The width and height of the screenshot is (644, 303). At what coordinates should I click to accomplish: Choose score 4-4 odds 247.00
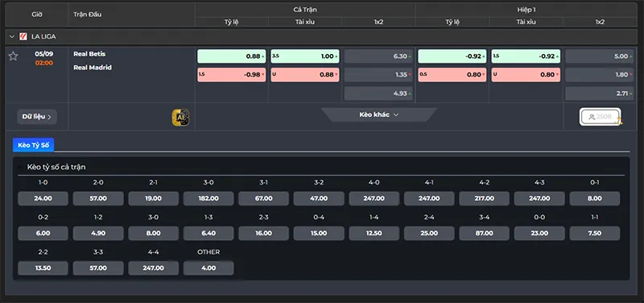click(154, 268)
